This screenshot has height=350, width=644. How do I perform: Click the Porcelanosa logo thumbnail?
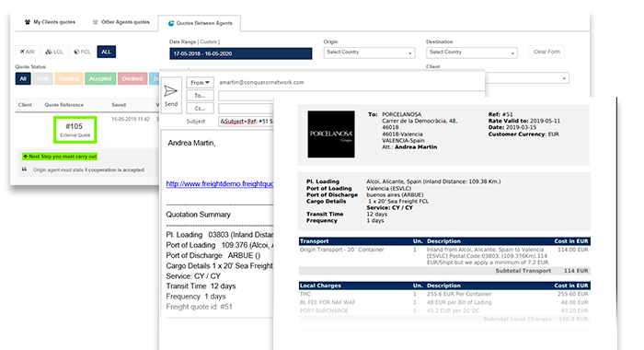click(x=331, y=134)
